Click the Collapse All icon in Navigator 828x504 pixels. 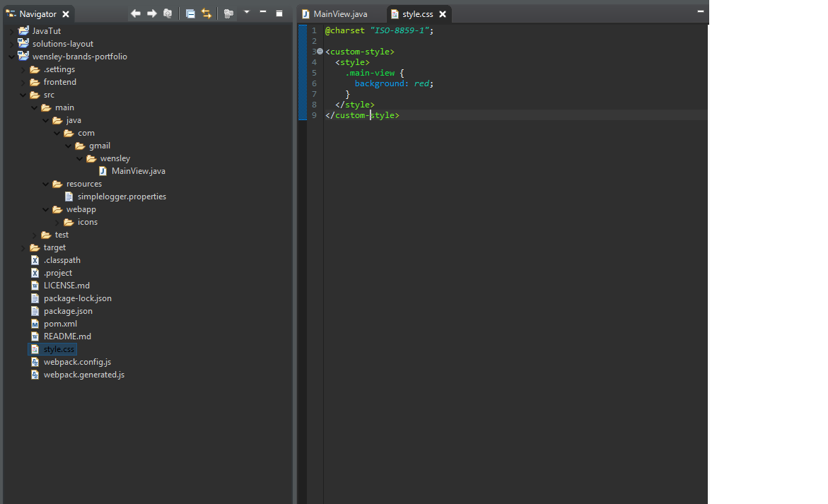(x=190, y=13)
